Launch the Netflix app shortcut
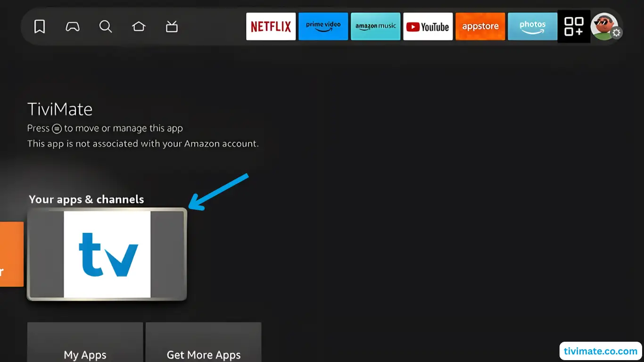Viewport: 644px width, 362px height. [x=271, y=26]
